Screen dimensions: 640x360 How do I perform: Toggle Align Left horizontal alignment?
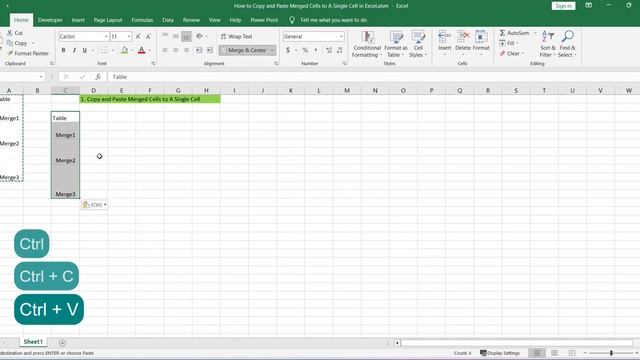[x=165, y=50]
